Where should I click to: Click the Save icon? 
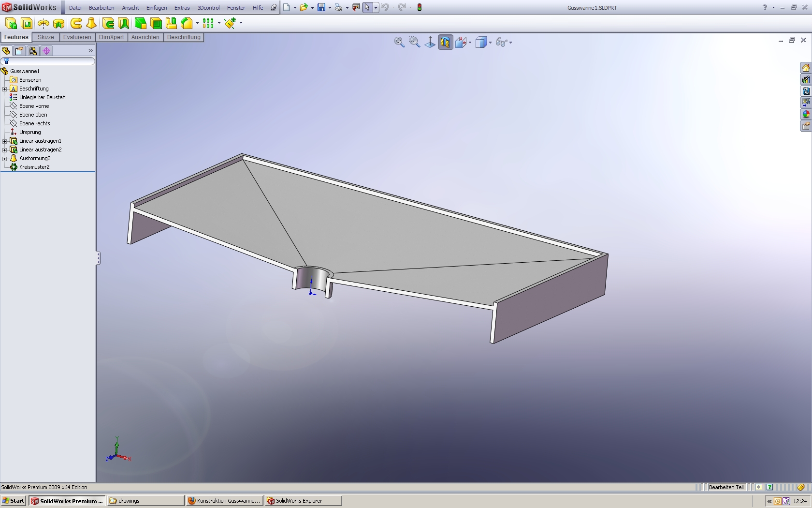(321, 7)
